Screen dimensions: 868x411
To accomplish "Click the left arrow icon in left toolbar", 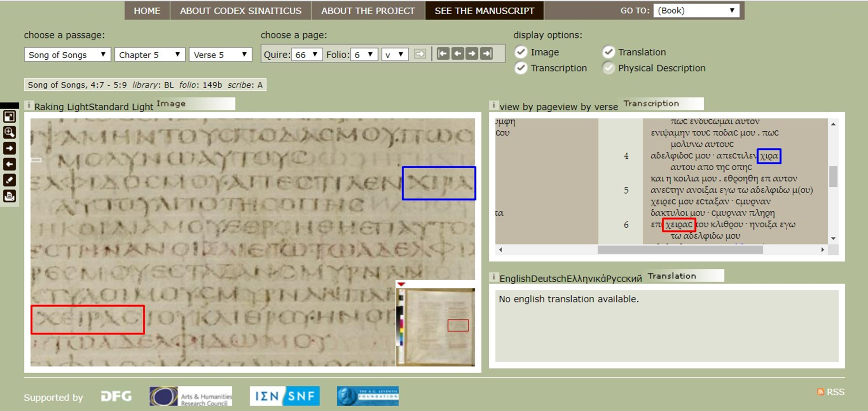I will 9,164.
